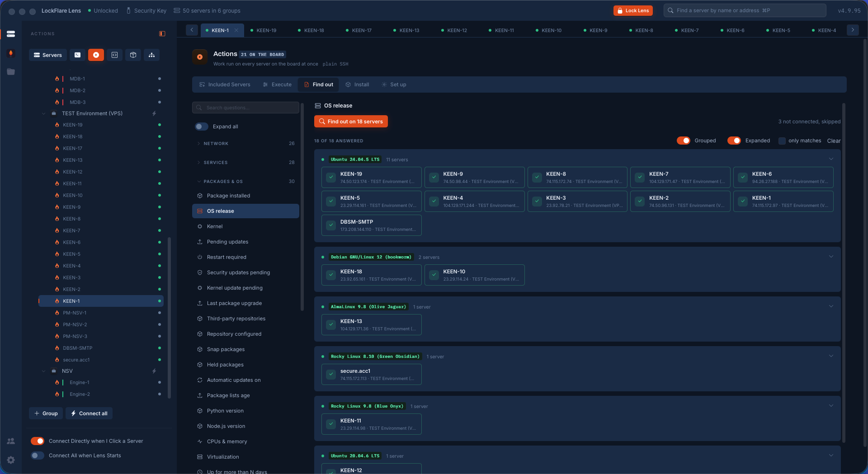
Task: Click flame icon next to KEEN-19 in tree
Action: (57, 125)
